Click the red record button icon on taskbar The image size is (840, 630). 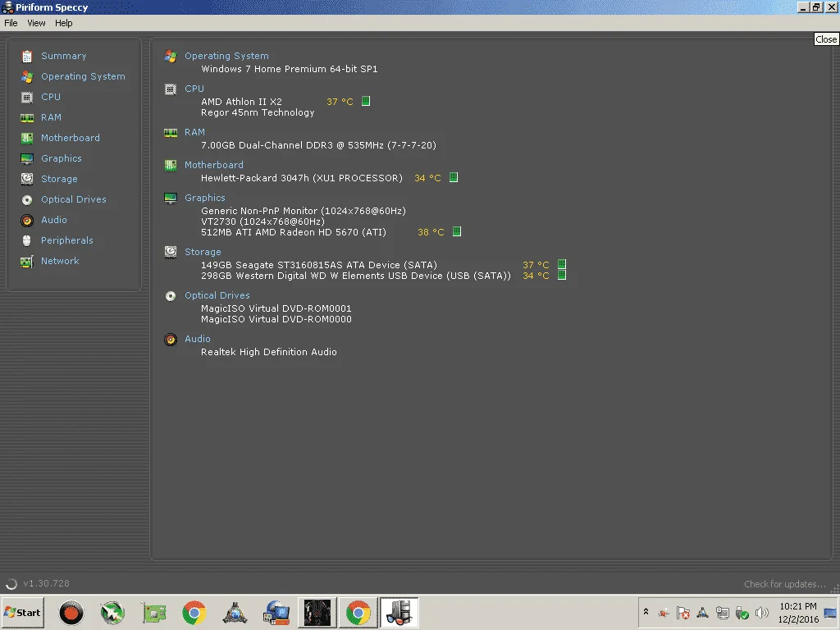pyautogui.click(x=71, y=613)
